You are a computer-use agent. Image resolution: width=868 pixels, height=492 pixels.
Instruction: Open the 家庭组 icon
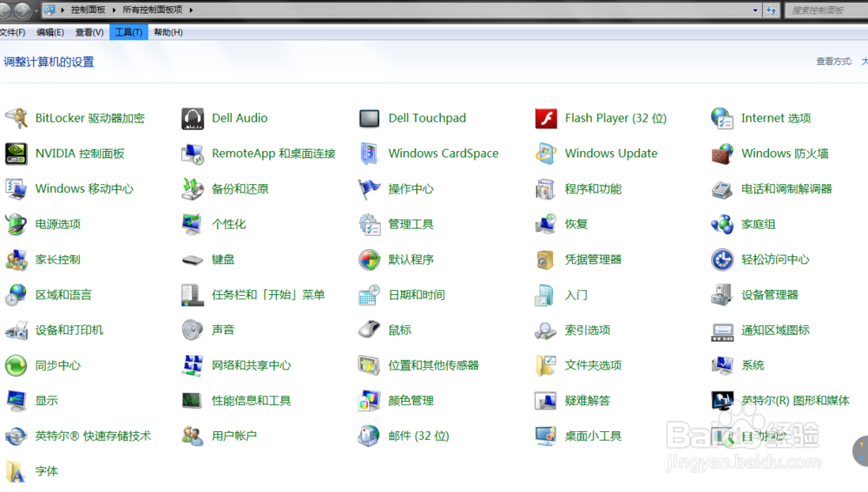pyautogui.click(x=722, y=224)
